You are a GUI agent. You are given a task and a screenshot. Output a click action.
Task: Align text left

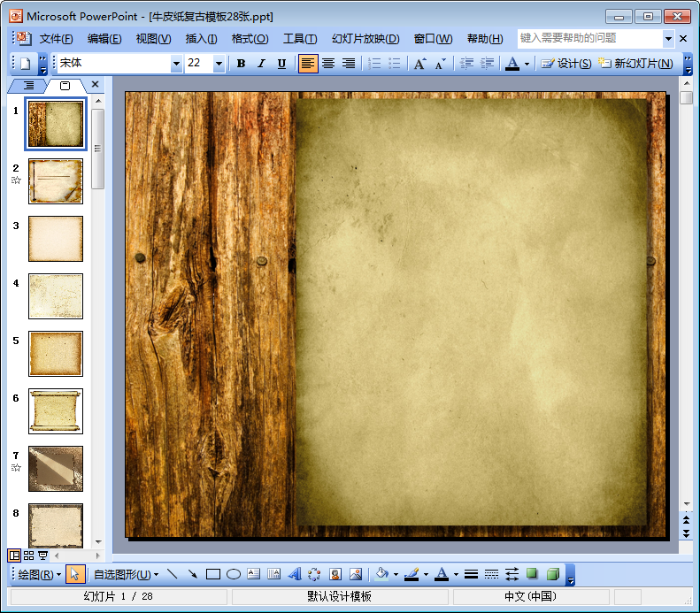(308, 64)
